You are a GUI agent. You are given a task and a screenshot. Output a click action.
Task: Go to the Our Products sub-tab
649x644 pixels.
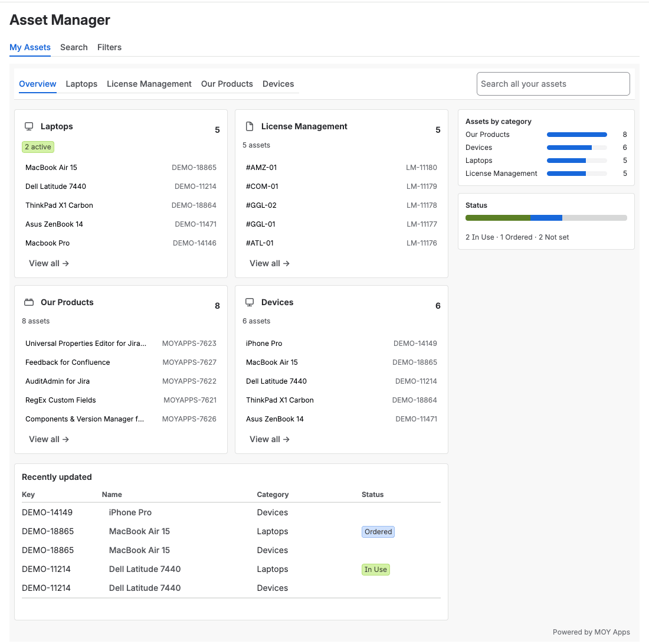click(x=227, y=84)
